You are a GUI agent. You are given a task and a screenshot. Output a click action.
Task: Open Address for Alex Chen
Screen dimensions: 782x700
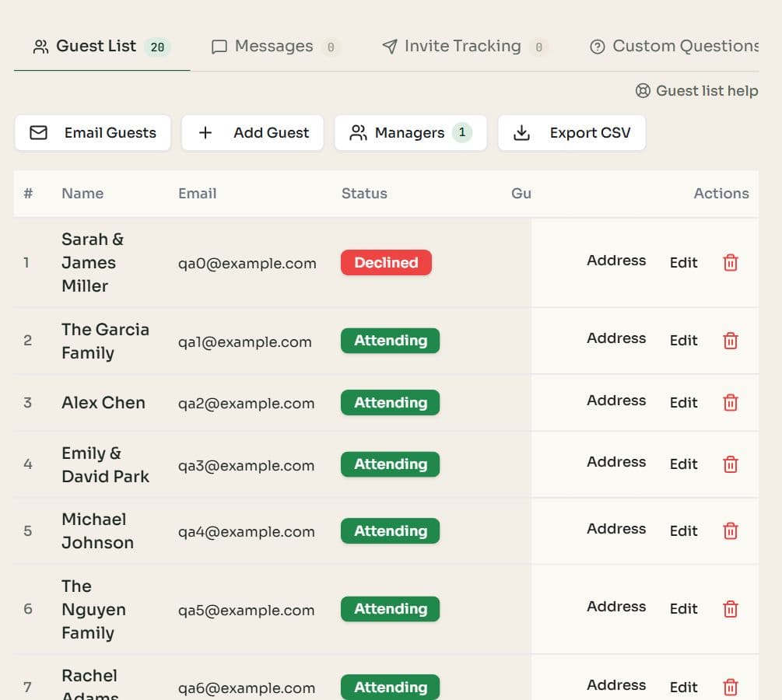point(616,401)
